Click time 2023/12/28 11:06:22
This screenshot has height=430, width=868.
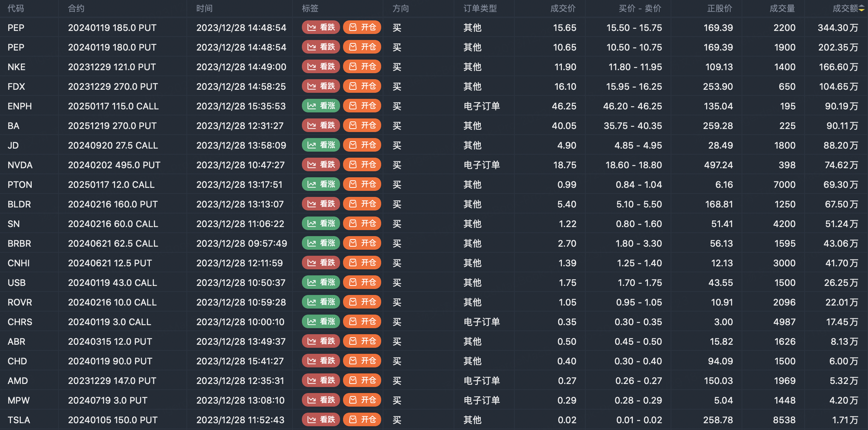tap(240, 224)
